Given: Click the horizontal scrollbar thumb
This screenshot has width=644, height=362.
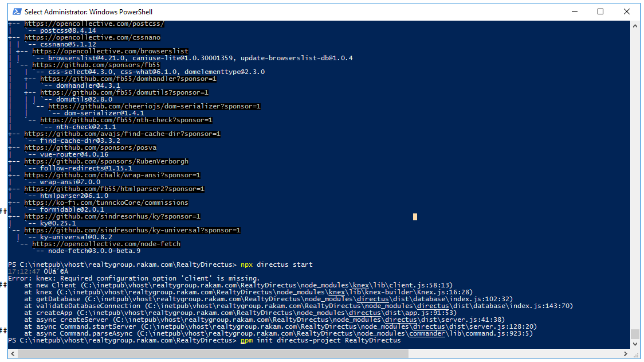Looking at the screenshot, I should (x=213, y=353).
